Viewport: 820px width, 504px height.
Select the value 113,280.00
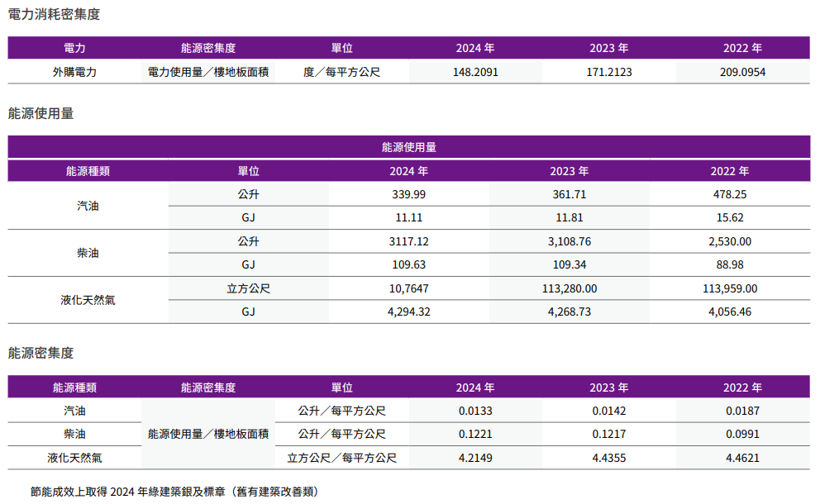pyautogui.click(x=570, y=288)
